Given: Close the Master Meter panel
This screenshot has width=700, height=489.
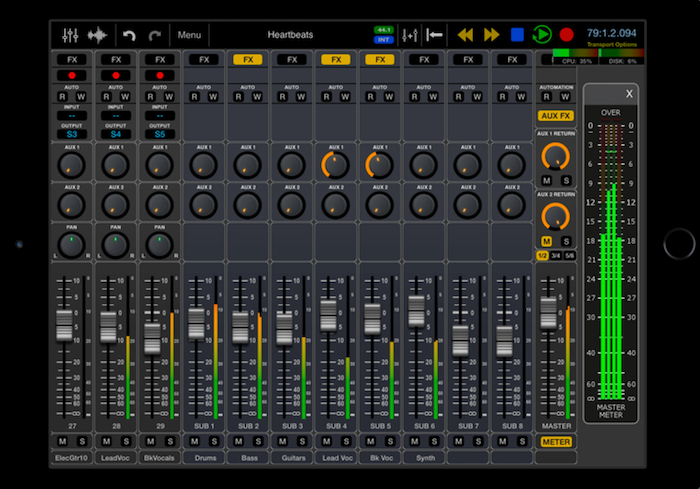Looking at the screenshot, I should (x=629, y=94).
